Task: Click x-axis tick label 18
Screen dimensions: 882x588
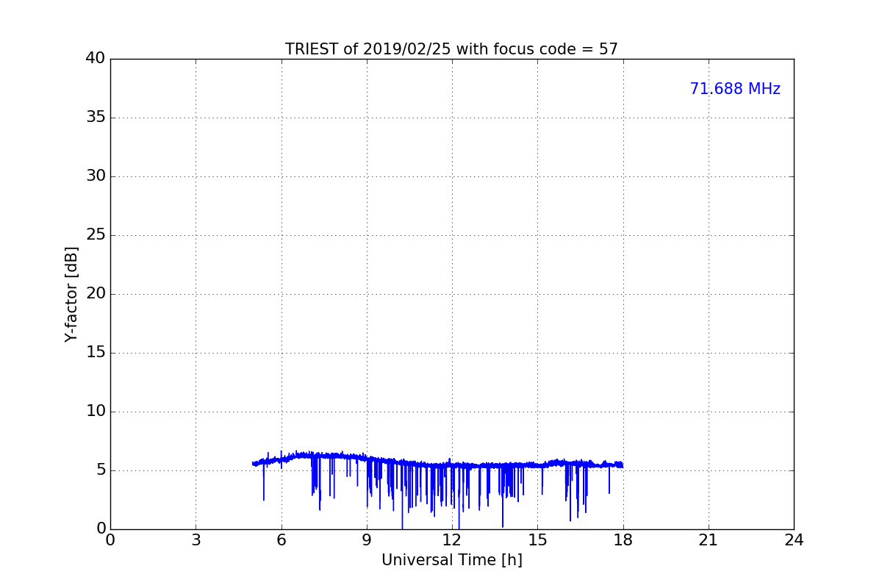Action: tap(623, 539)
